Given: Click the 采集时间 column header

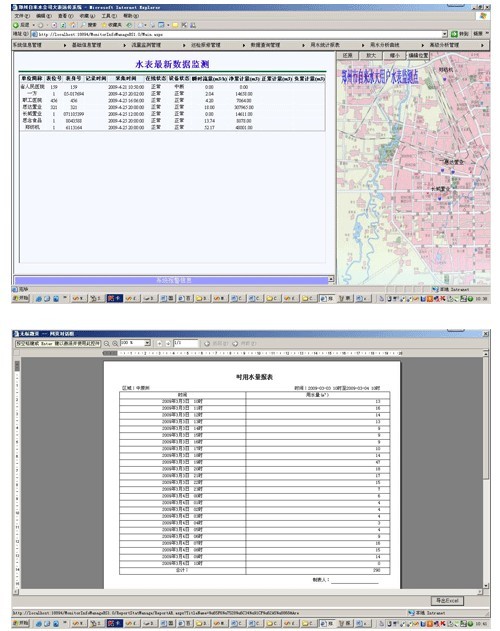Looking at the screenshot, I should (126, 78).
